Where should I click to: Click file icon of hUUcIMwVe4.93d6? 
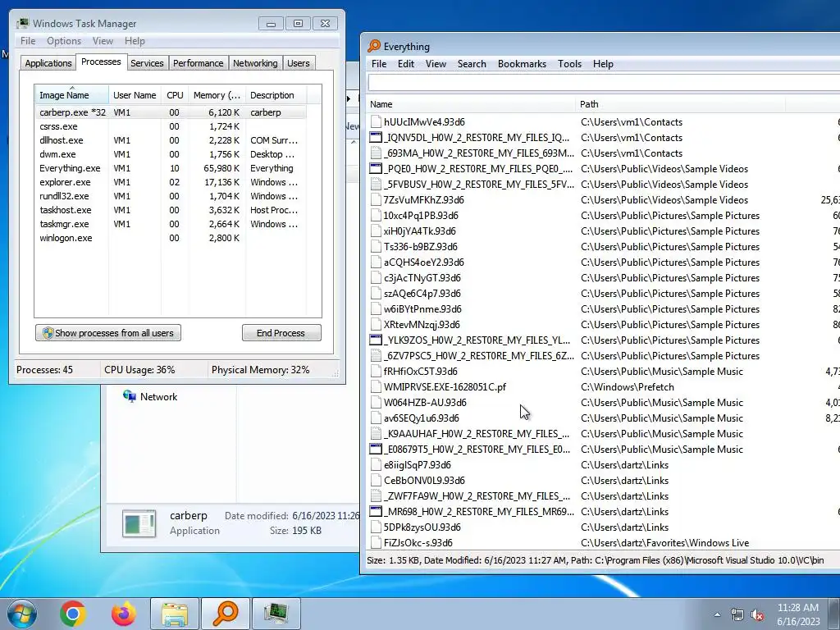click(376, 122)
